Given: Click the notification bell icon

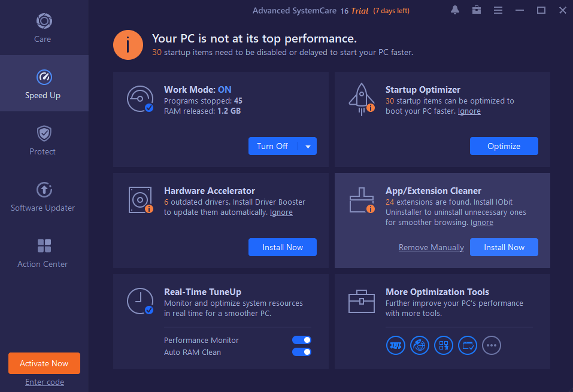Looking at the screenshot, I should 455,10.
